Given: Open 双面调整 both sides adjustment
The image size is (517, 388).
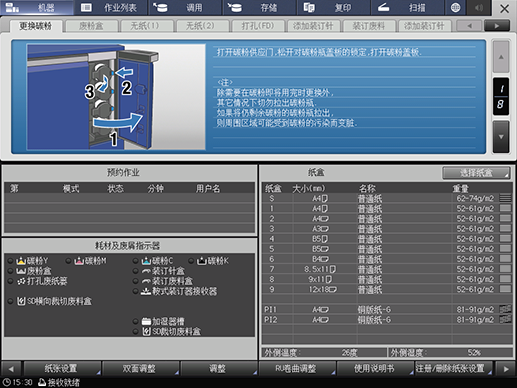Looking at the screenshot, I should click(x=140, y=368).
